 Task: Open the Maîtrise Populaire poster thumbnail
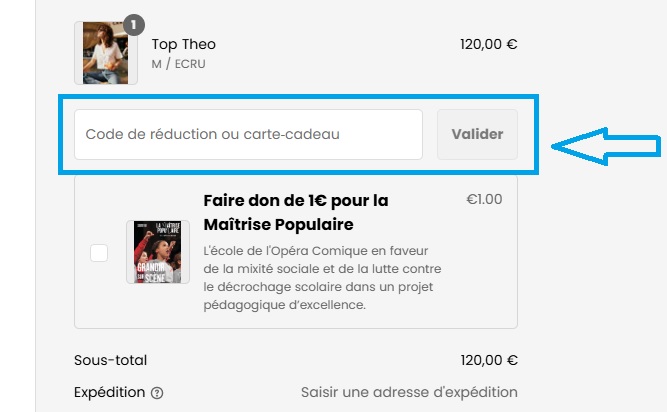click(x=158, y=252)
